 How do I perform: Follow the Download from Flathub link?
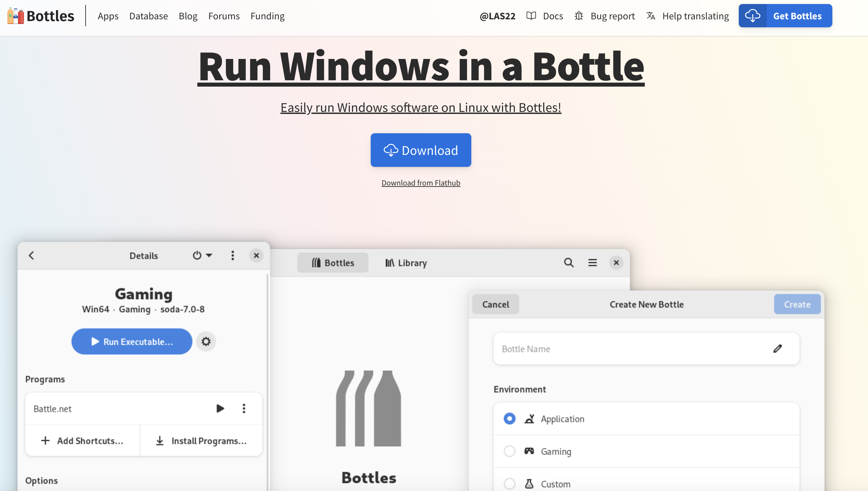[421, 183]
